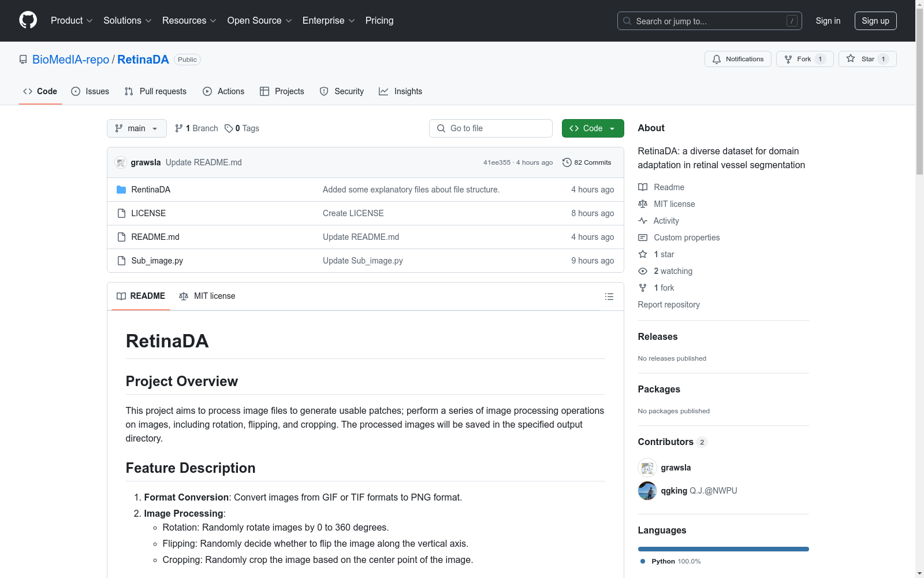The height and width of the screenshot is (578, 924).
Task: Click the GitHub logo icon
Action: 28,20
